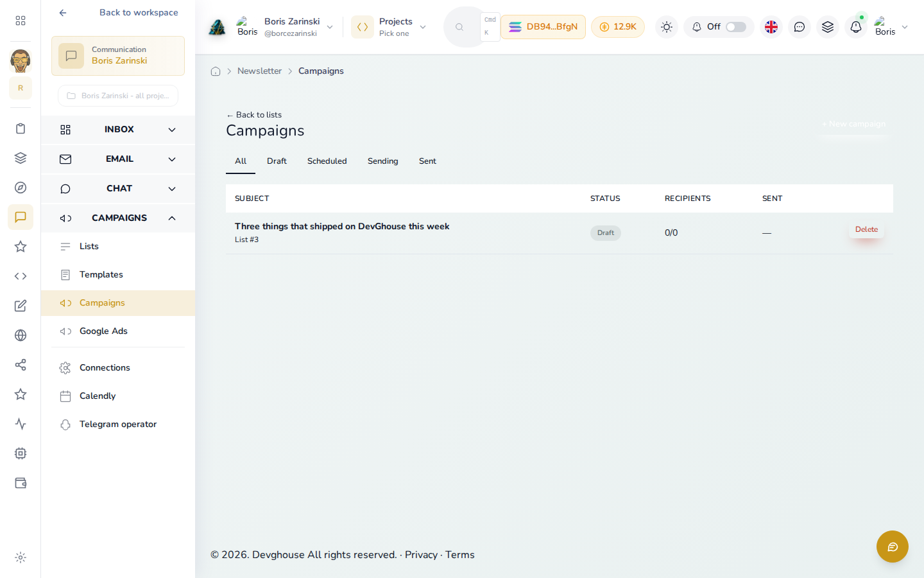Open Telegram operator sidebar item
The image size is (924, 578).
[118, 425]
